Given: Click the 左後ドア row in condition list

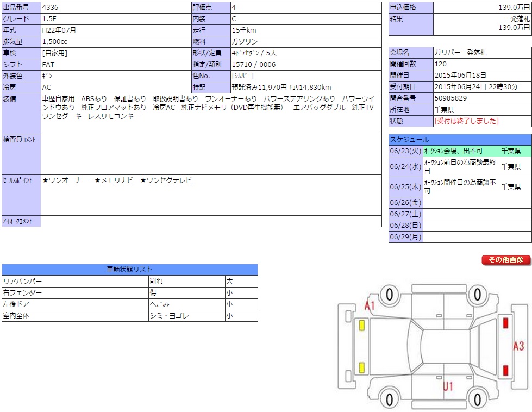Looking at the screenshot, I should coord(75,304).
